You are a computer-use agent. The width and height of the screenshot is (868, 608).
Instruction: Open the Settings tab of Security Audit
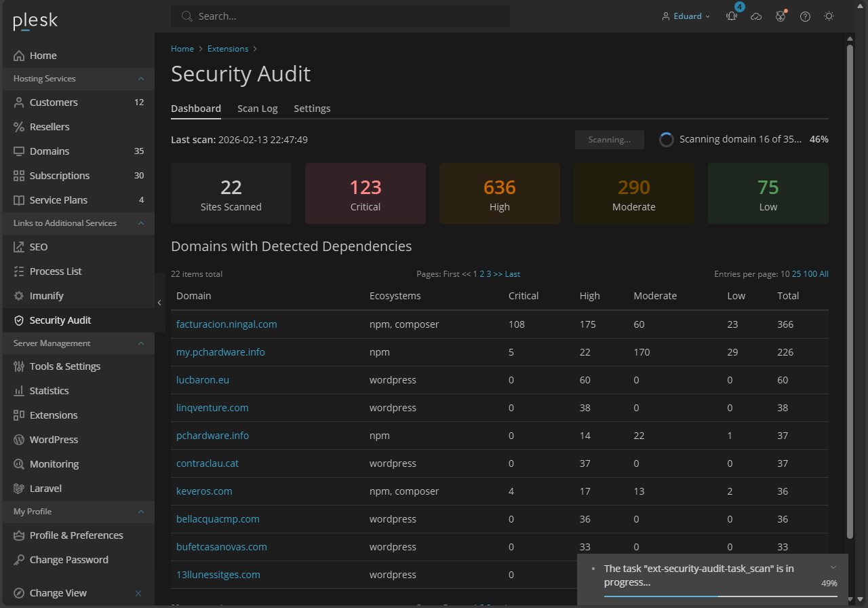[312, 108]
